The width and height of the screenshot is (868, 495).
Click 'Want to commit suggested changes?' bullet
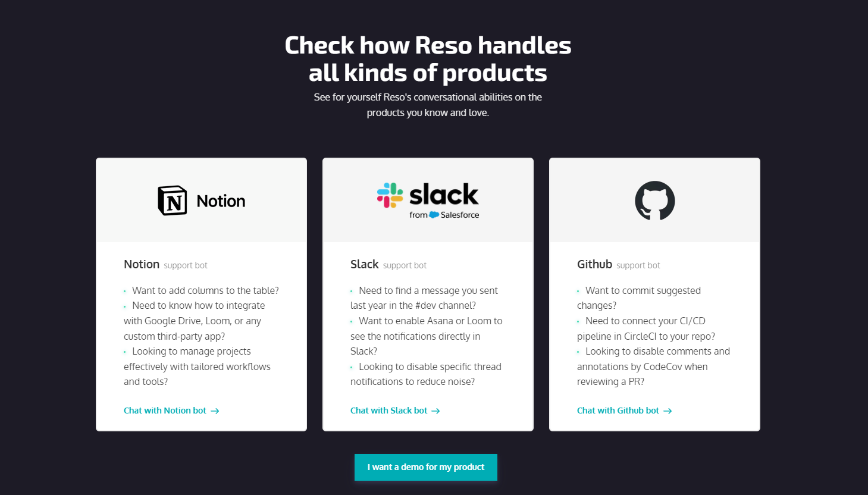point(643,290)
